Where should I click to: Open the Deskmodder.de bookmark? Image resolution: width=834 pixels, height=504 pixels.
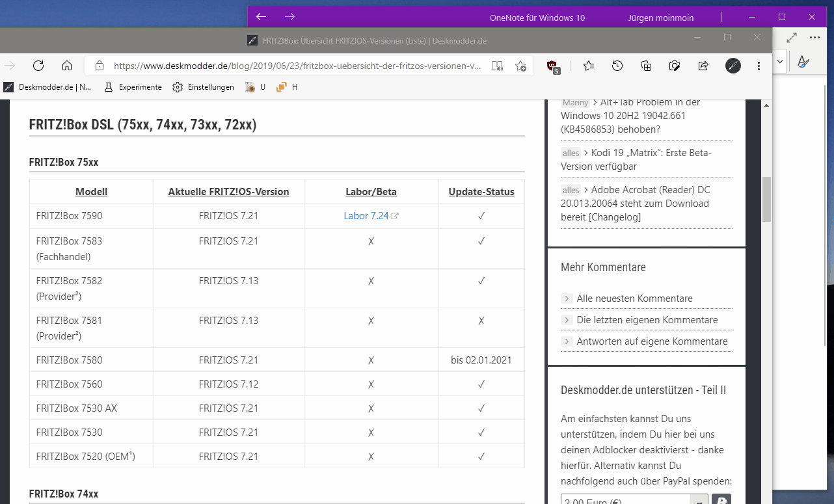pos(47,87)
